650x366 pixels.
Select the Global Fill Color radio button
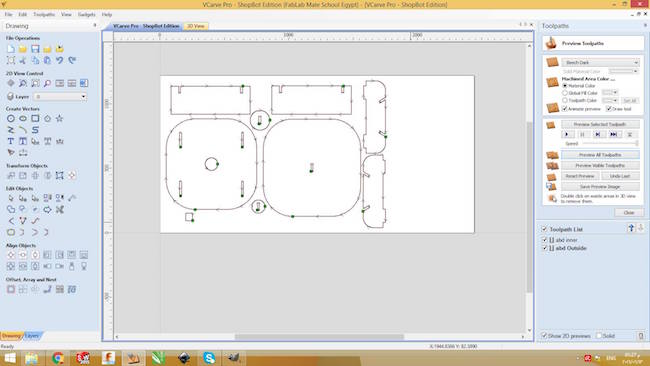565,93
